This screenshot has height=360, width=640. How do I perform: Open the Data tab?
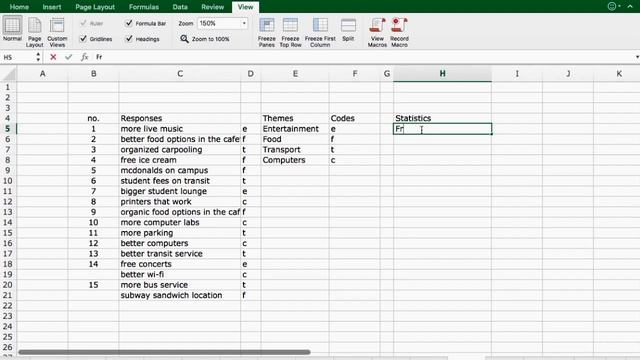(180, 7)
